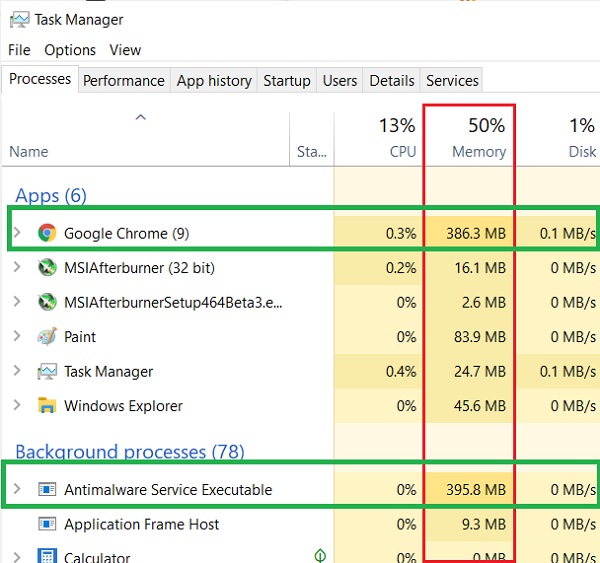This screenshot has height=563, width=600.
Task: Expand the MSIAfterburnerSetup464Beta3 row
Action: point(17,302)
